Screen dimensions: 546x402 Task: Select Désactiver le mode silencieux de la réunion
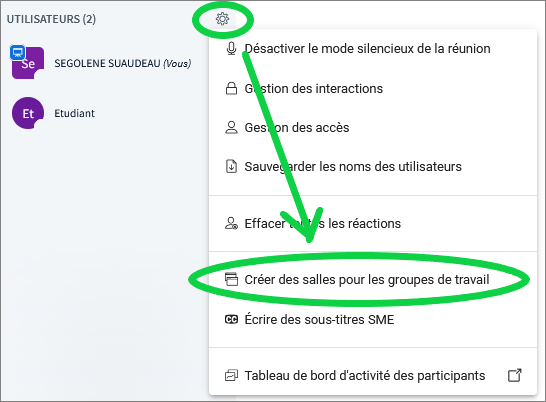[373, 49]
